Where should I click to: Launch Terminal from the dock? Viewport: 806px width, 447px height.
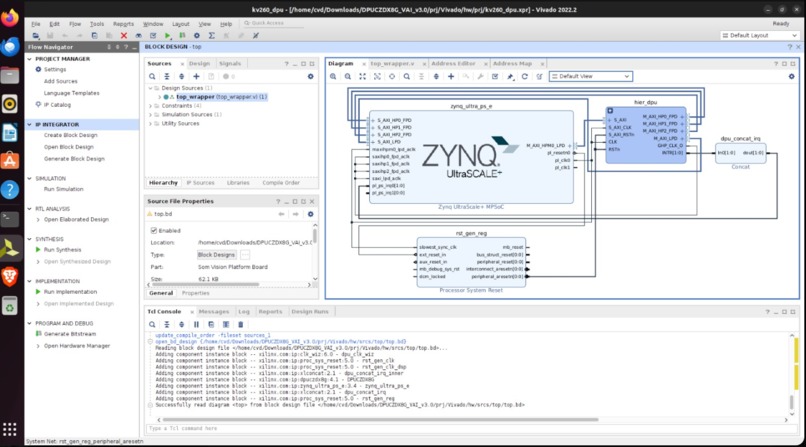coord(10,219)
